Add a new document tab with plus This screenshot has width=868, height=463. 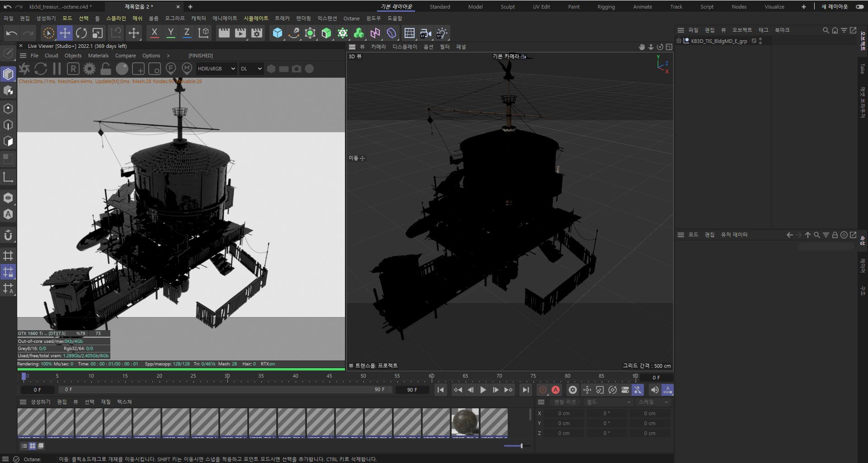point(190,7)
